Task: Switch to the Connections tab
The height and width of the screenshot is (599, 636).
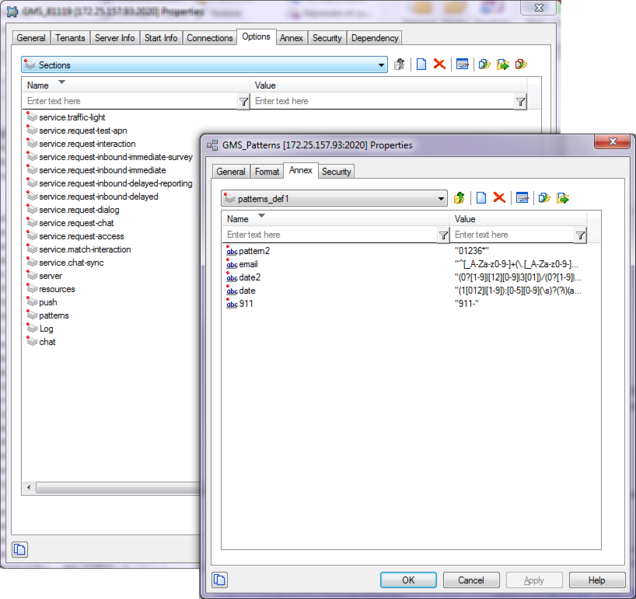Action: tap(209, 38)
